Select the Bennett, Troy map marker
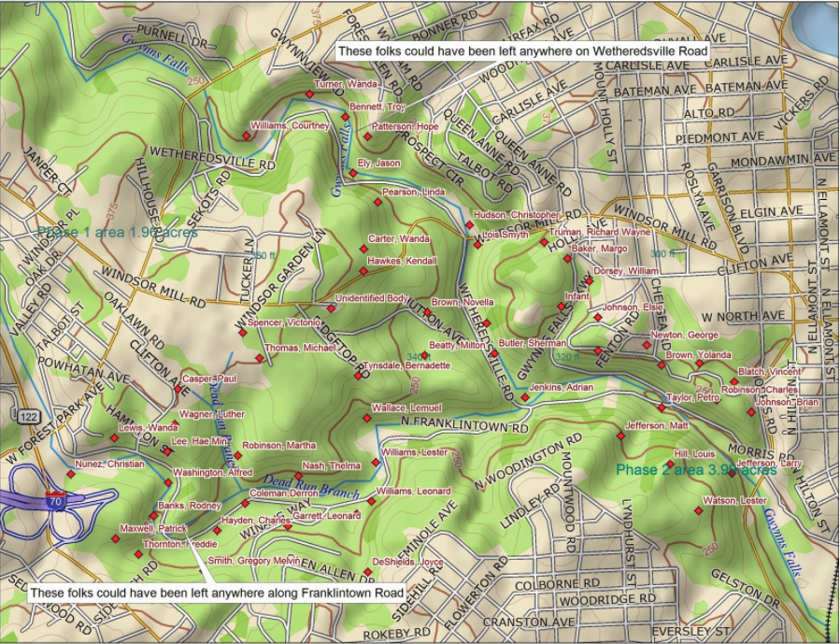The width and height of the screenshot is (840, 644). pos(345,117)
